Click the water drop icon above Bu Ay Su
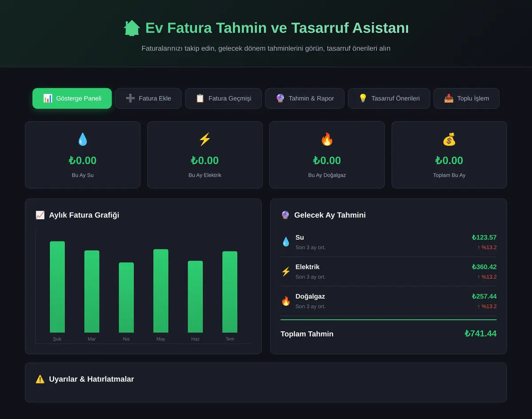The width and height of the screenshot is (532, 419). 82,140
